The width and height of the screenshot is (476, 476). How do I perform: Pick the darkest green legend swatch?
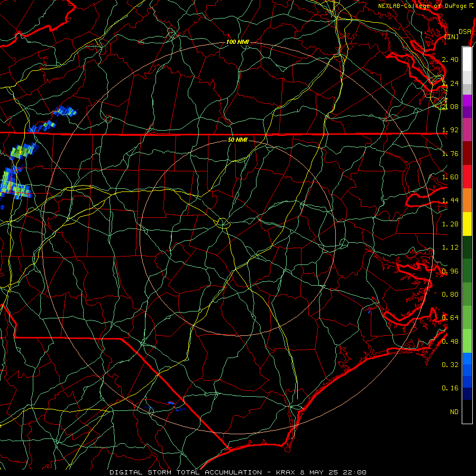tap(467, 248)
